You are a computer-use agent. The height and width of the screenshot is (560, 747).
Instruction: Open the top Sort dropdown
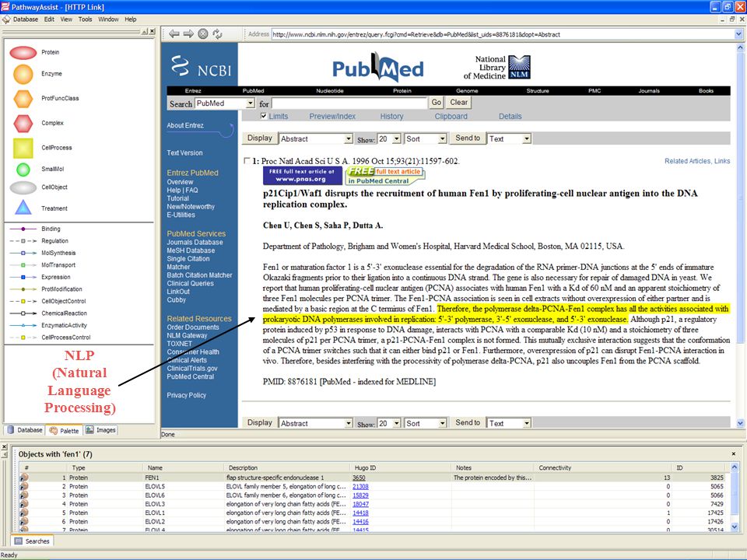pyautogui.click(x=443, y=138)
